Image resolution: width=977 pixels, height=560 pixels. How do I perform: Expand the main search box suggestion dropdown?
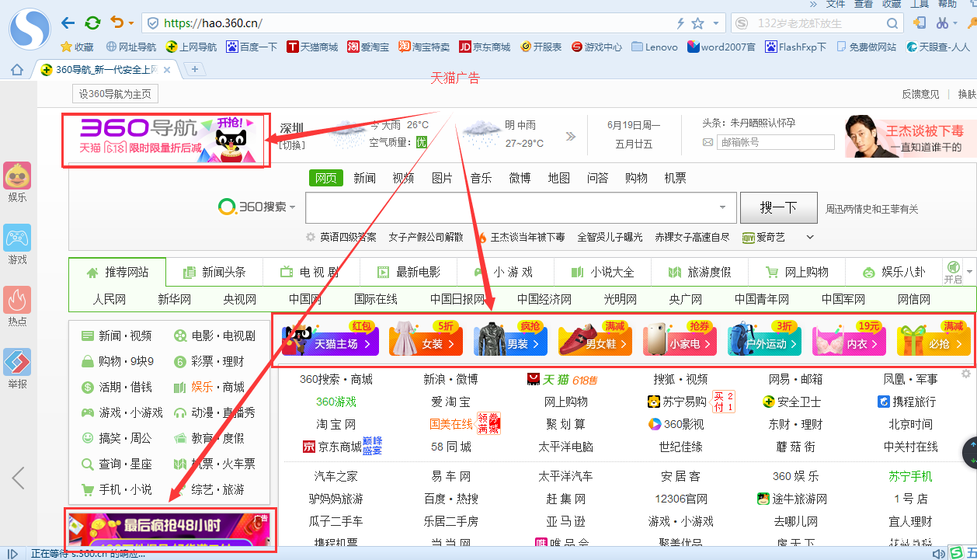(723, 207)
